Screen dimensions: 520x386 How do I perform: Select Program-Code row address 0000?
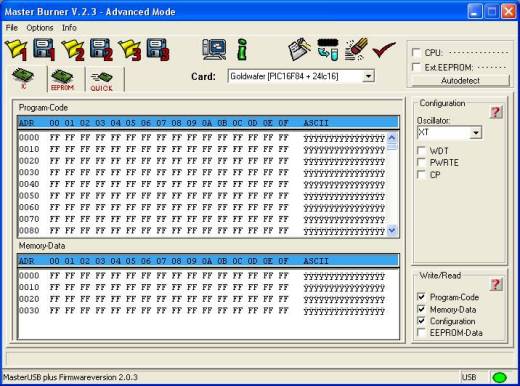coord(29,138)
